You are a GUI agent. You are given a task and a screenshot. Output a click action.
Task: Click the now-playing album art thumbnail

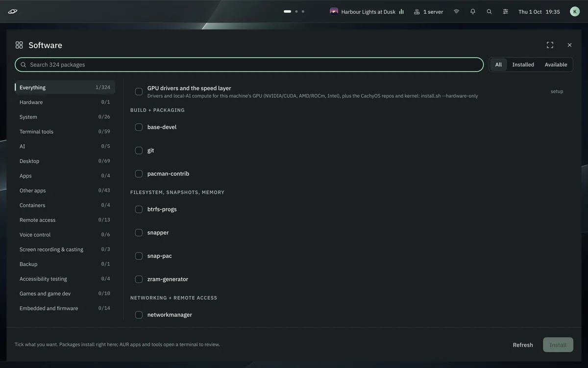tap(334, 11)
